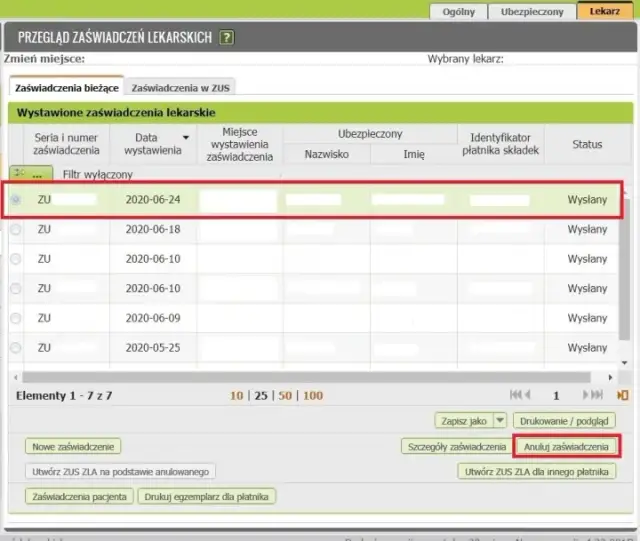The height and width of the screenshot is (541, 640).
Task: Go to the first page of results
Action: pos(517,396)
